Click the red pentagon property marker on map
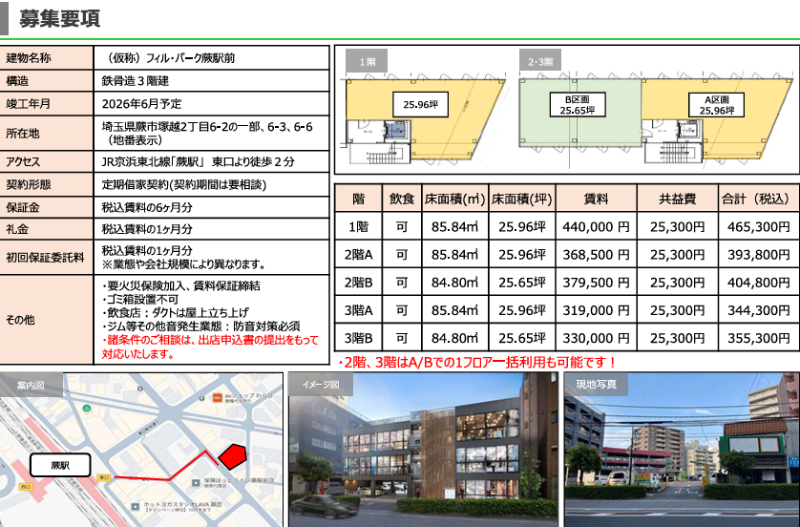 232,455
